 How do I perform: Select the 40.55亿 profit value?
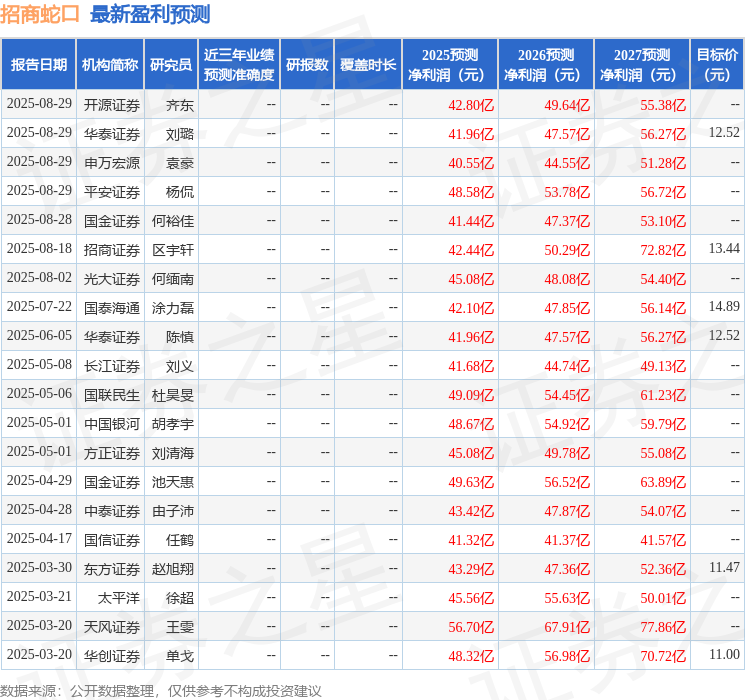[471, 163]
